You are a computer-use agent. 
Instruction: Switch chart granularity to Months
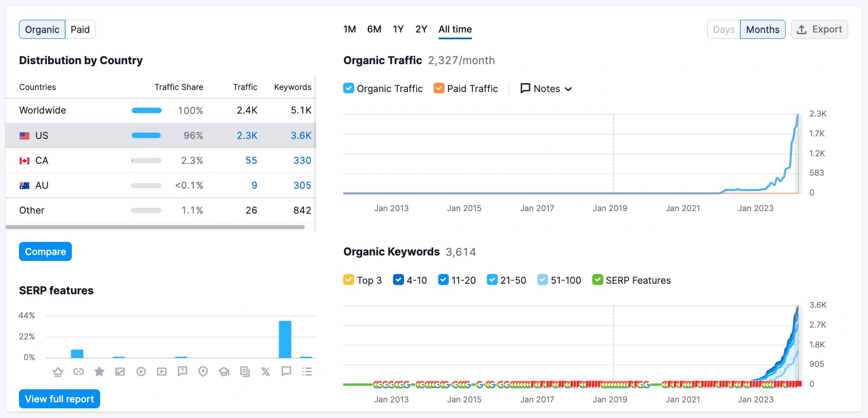click(x=762, y=30)
